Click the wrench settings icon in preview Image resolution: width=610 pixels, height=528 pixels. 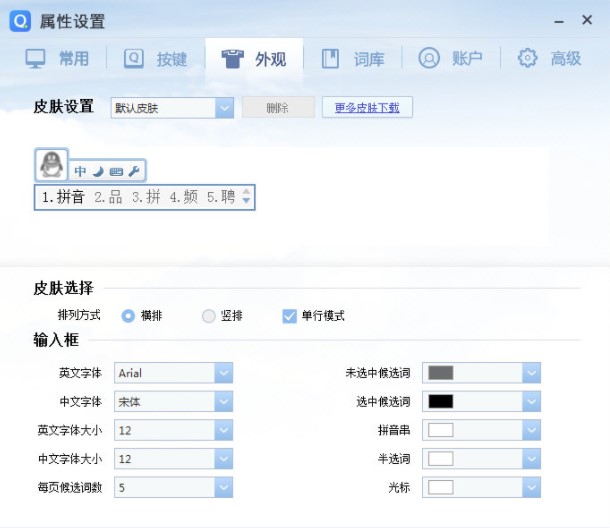134,171
